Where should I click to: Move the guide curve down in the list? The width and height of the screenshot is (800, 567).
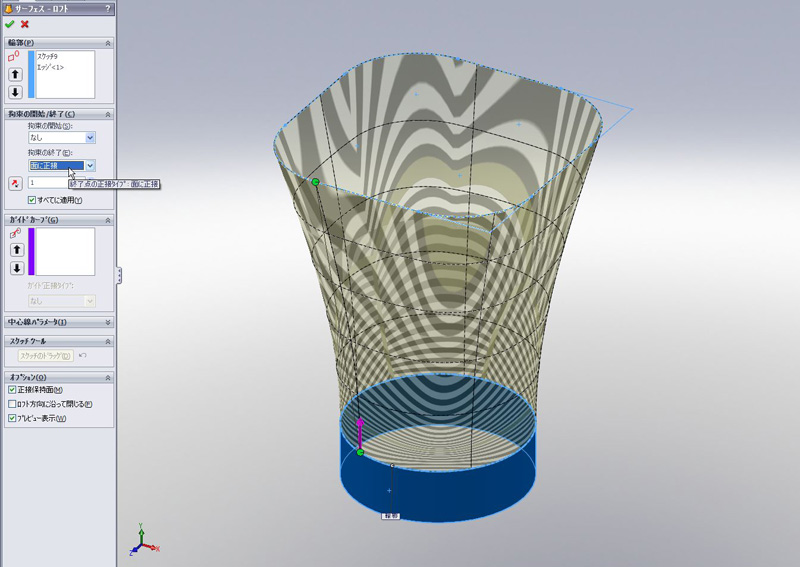click(15, 268)
